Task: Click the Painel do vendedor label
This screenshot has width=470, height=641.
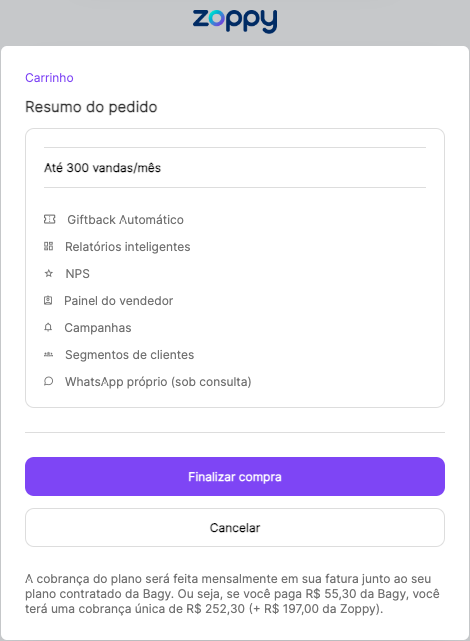Action: [119, 300]
